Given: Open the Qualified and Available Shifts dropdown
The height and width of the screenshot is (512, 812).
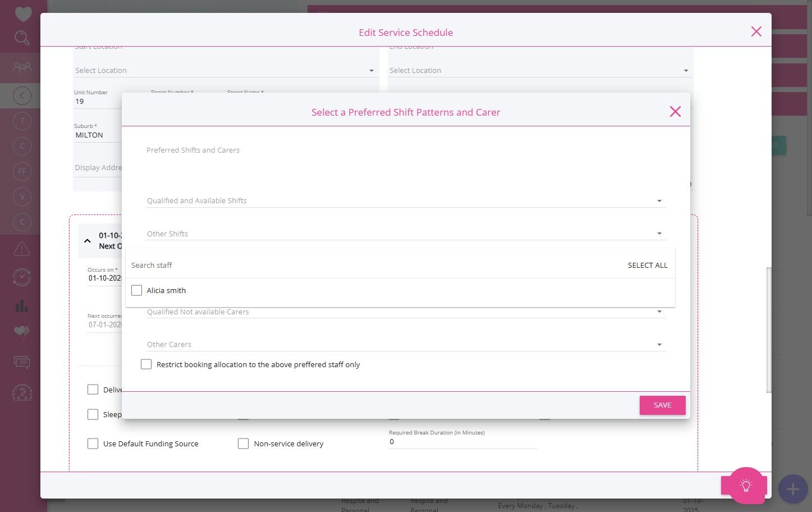Looking at the screenshot, I should (x=406, y=200).
